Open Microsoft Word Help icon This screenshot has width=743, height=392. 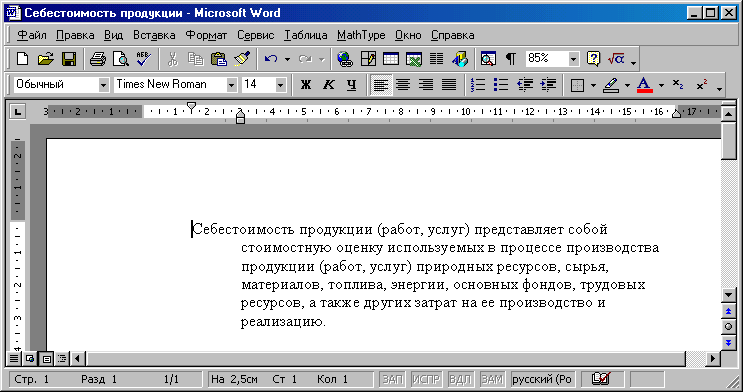coord(593,59)
